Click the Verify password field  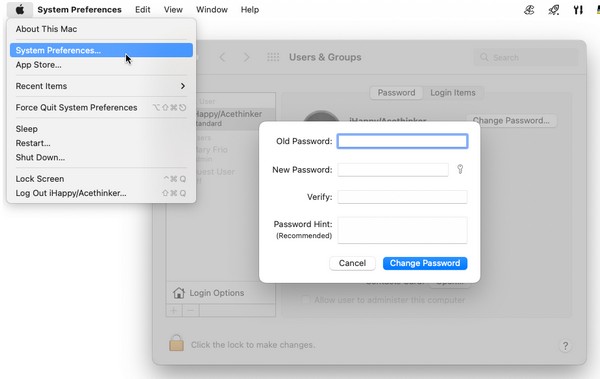(x=402, y=197)
